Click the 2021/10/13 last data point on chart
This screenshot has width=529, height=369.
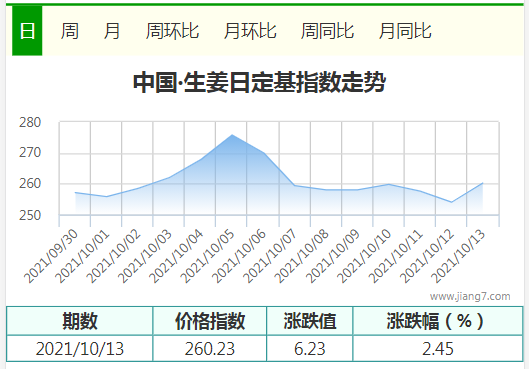(x=482, y=183)
